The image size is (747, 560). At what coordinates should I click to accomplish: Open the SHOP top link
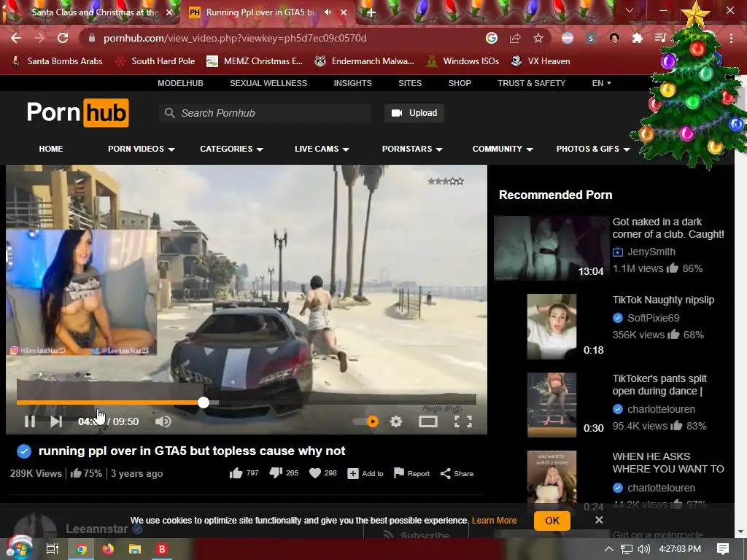460,83
